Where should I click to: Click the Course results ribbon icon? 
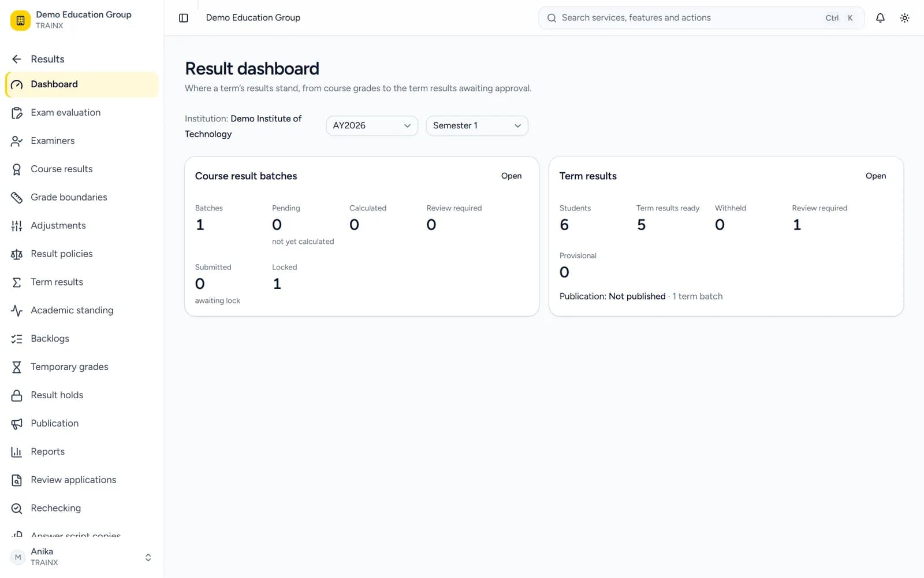coord(17,169)
